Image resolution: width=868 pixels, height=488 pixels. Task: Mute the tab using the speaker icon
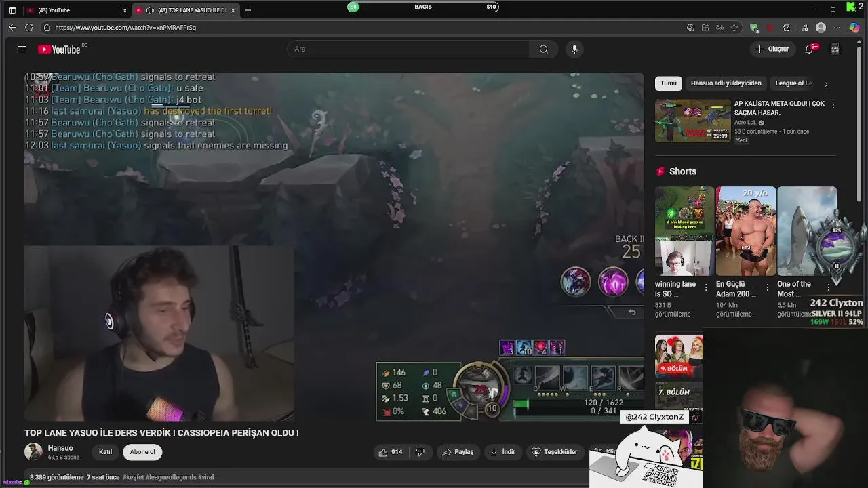pyautogui.click(x=150, y=10)
